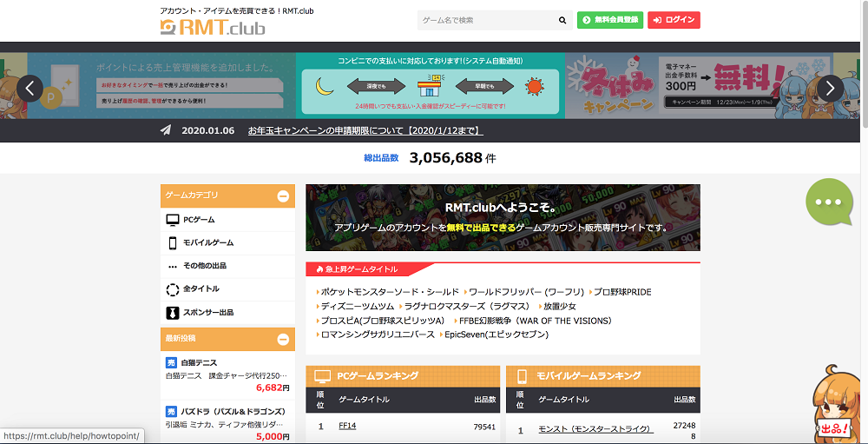The width and height of the screenshot is (868, 444).
Task: Click the green 無料会員登録 button
Action: (x=610, y=20)
